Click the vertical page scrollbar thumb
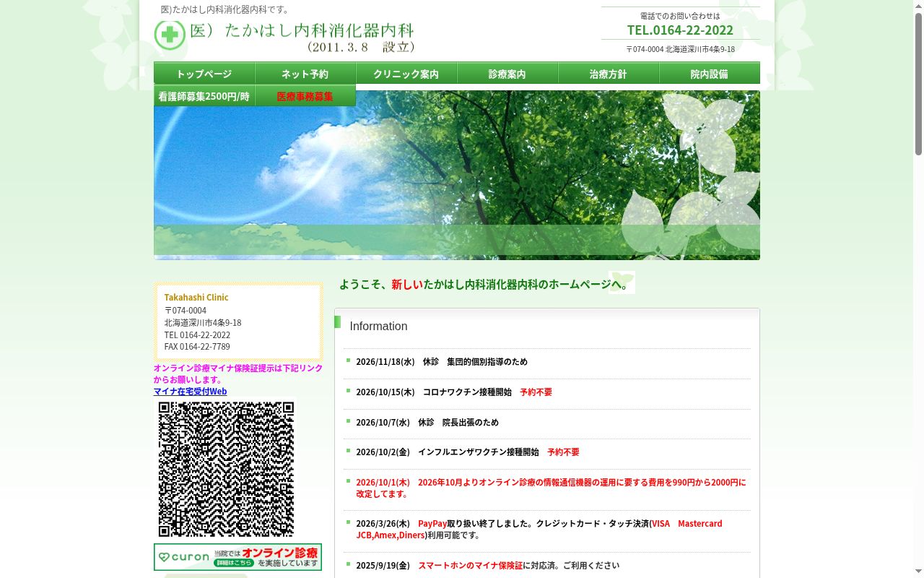The image size is (924, 578). pos(918,84)
